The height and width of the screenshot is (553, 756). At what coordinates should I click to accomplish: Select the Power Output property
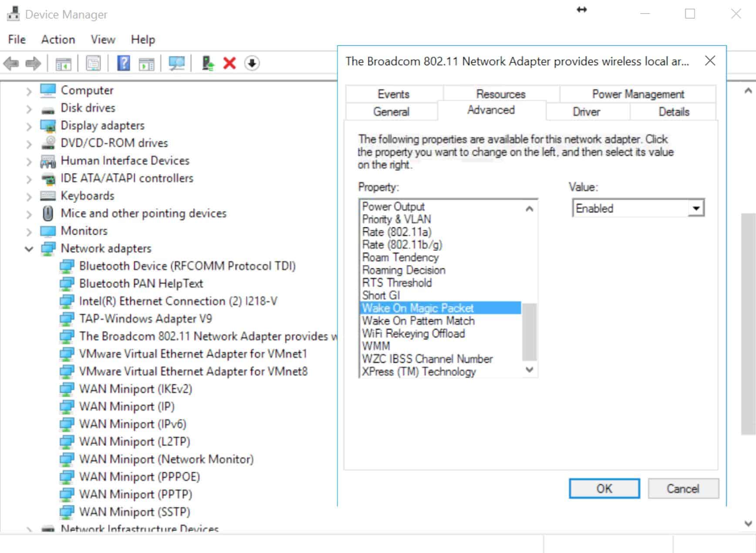pyautogui.click(x=393, y=206)
